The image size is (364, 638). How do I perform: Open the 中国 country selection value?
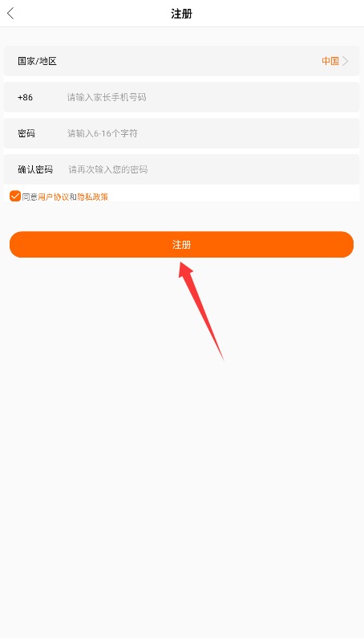(330, 61)
